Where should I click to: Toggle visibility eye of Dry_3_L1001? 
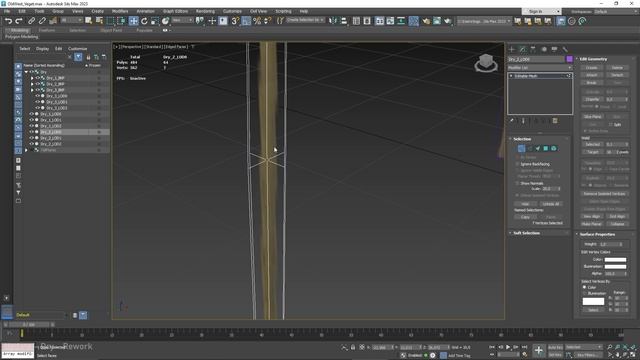(38, 102)
